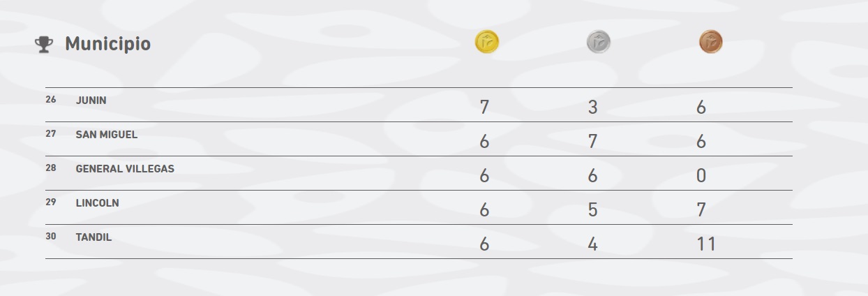Click LINCOLN's bronze medal count 7
The width and height of the screenshot is (868, 296).
[701, 210]
